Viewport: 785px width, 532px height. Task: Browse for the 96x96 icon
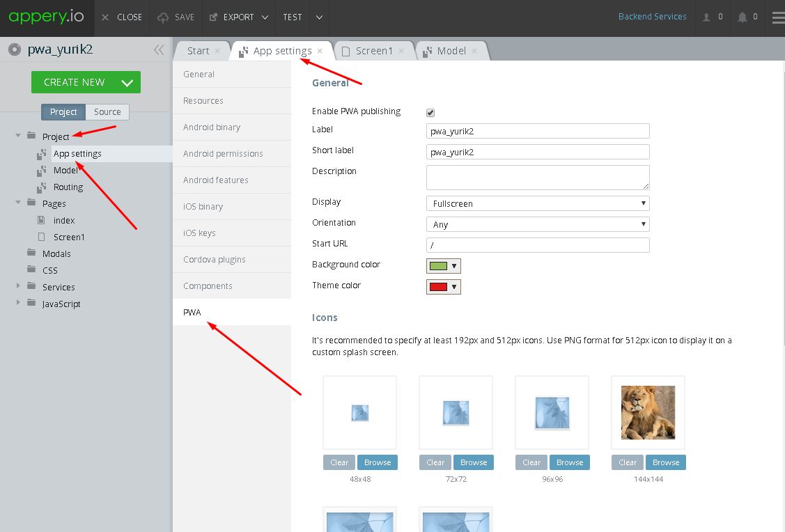(x=570, y=462)
